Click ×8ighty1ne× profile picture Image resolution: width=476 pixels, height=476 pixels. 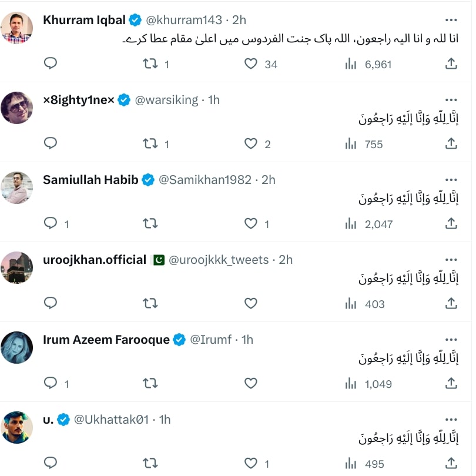coord(16,108)
